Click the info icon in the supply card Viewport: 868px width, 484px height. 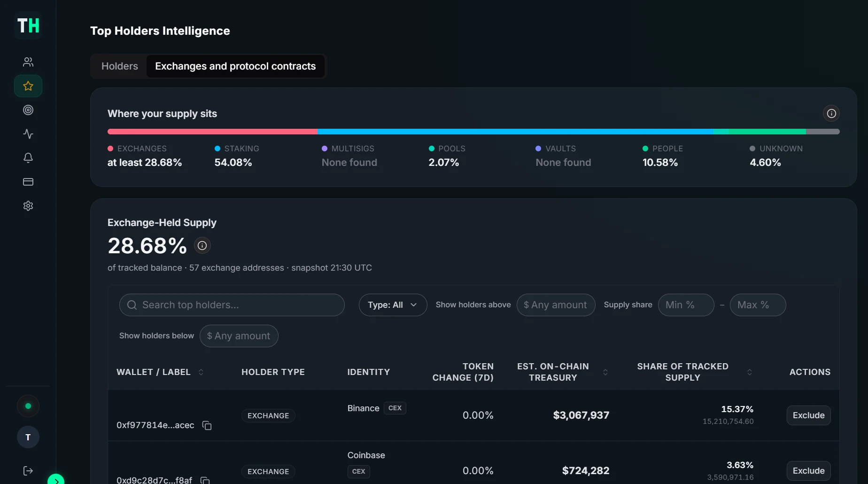coord(831,113)
